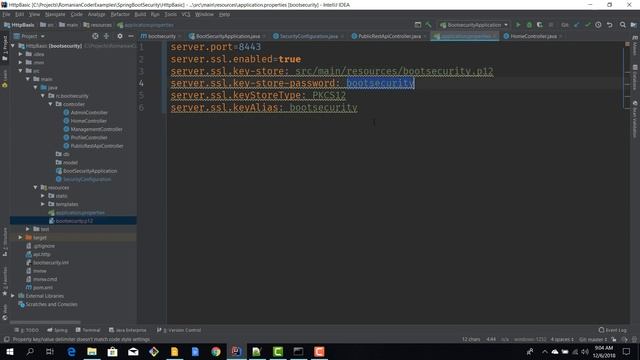Select pom.xml in the project tree
640x360 pixels.
pos(43,287)
